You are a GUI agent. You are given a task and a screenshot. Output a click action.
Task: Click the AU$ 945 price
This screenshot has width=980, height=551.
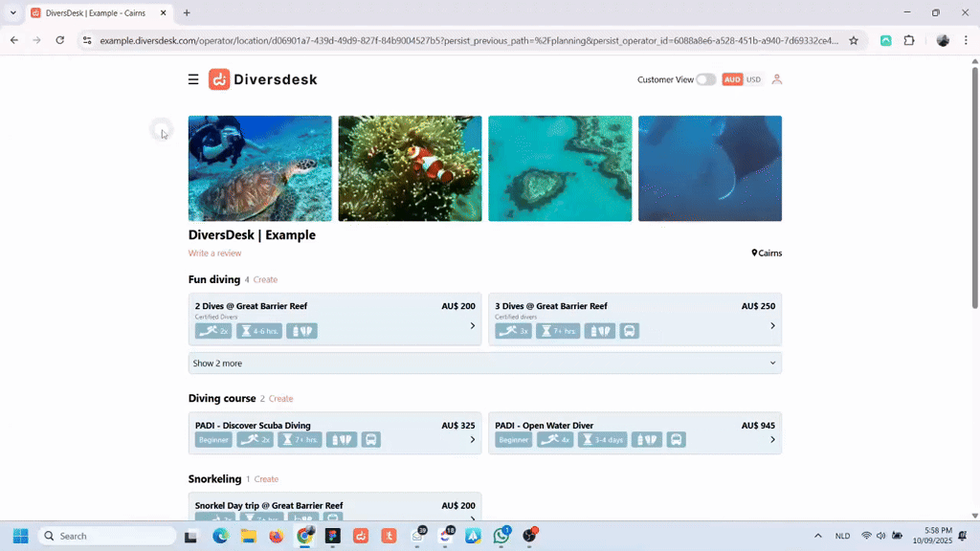[x=758, y=426]
